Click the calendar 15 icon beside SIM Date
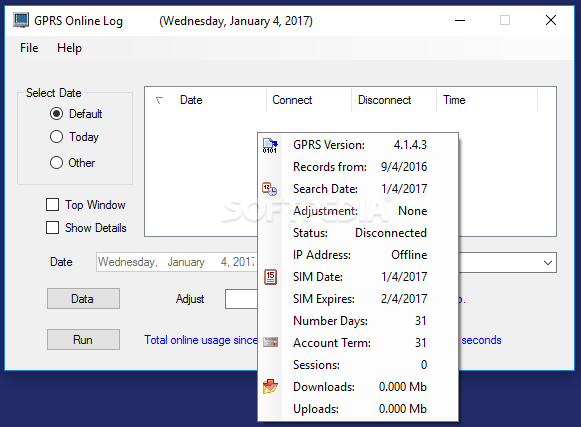 pos(270,277)
